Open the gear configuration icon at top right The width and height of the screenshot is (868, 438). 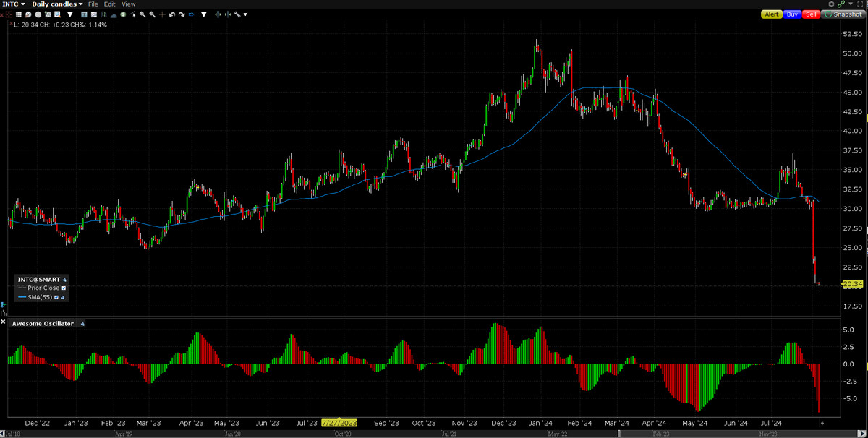click(831, 4)
